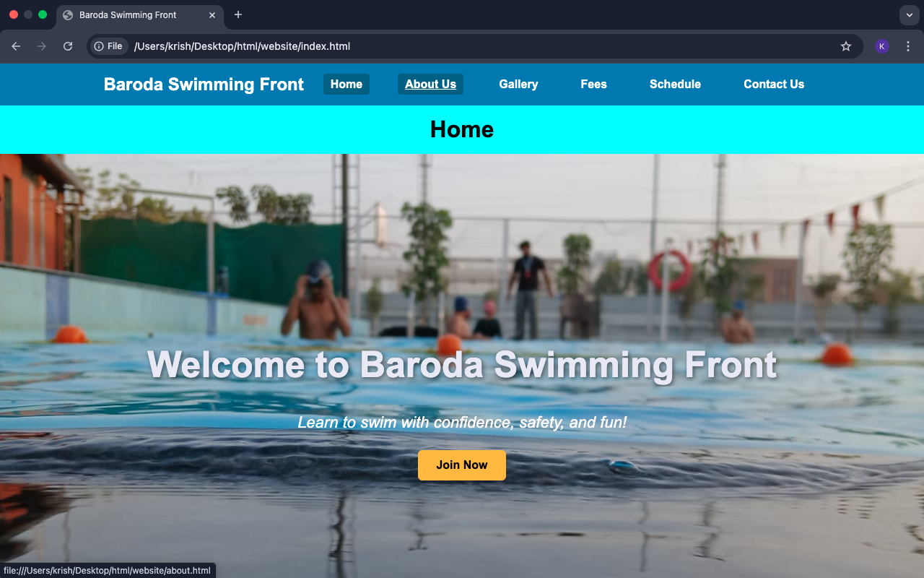Click the browser forward arrow
This screenshot has height=578, width=924.
pos(42,46)
